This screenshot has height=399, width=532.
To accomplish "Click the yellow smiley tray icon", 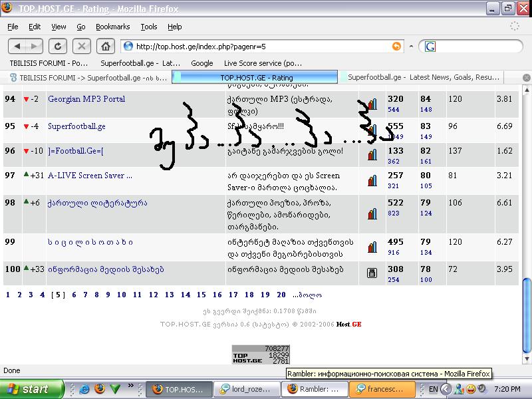I will coord(471,389).
